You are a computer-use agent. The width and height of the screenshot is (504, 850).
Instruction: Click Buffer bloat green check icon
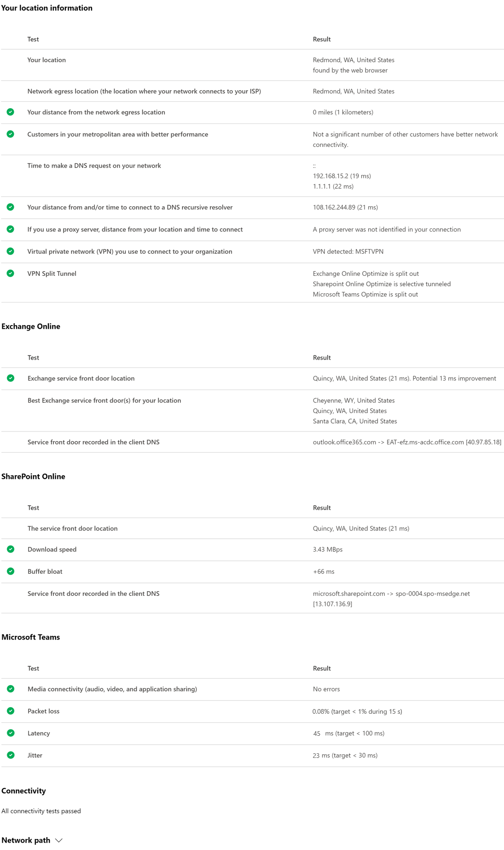pyautogui.click(x=11, y=571)
